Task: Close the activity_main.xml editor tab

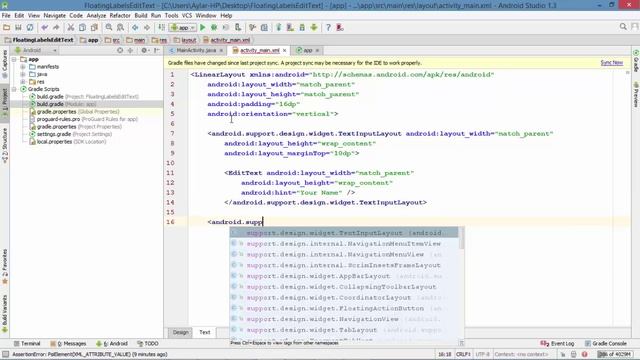Action: click(x=284, y=50)
